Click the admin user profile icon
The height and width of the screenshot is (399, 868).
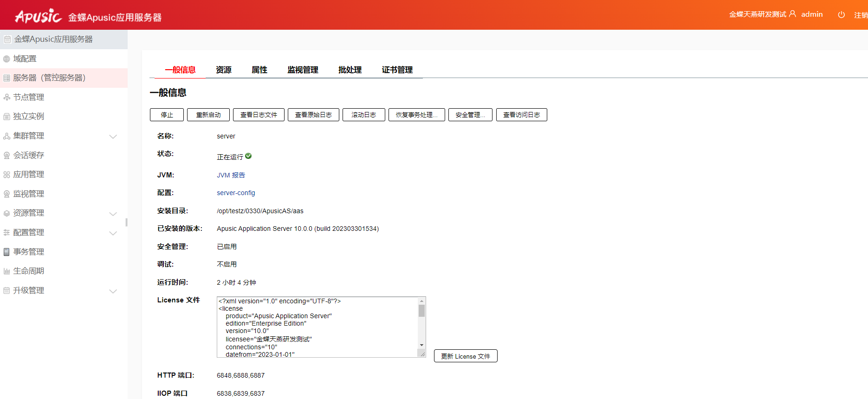[792, 14]
